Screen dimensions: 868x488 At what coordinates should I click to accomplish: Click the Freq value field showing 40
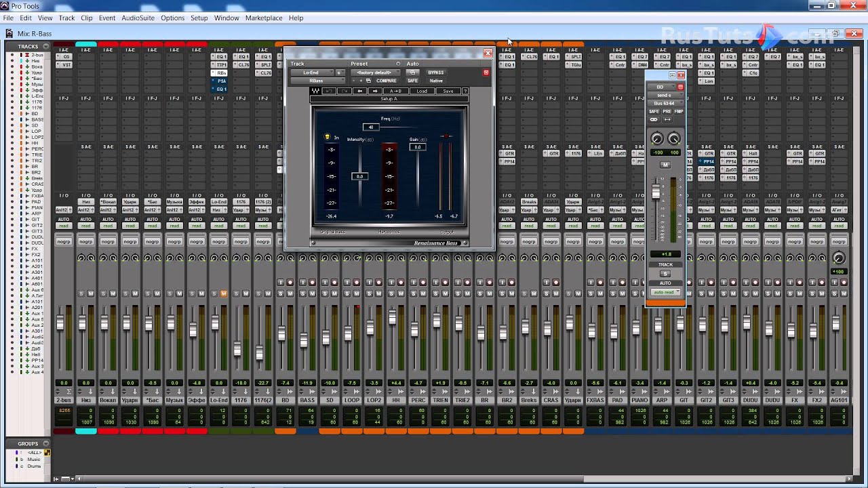pos(371,127)
